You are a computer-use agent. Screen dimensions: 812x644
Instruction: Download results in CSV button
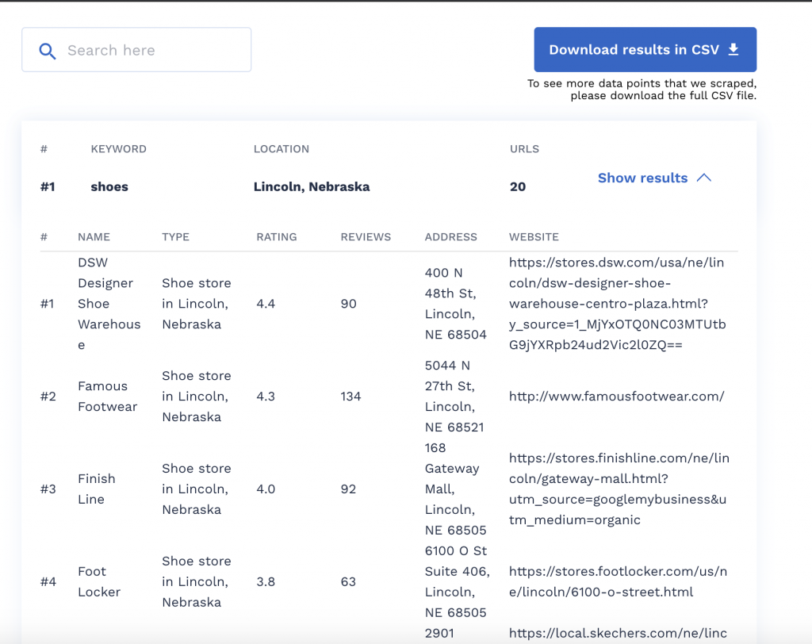tap(645, 49)
